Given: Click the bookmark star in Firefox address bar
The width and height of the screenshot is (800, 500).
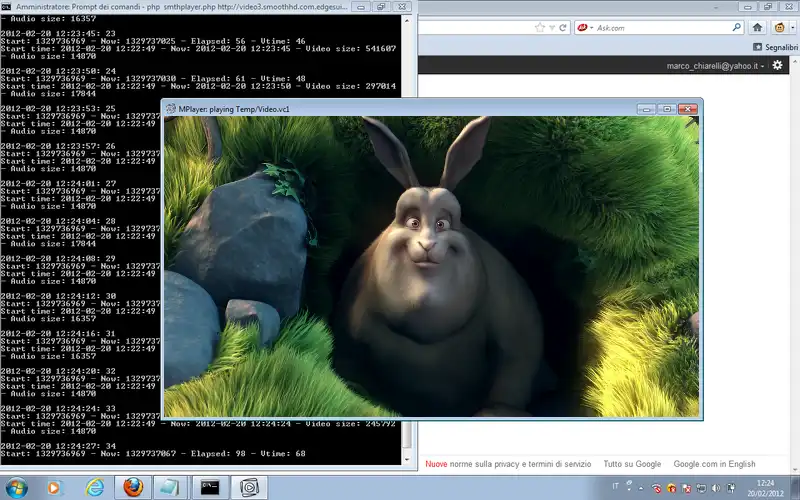Looking at the screenshot, I should [x=540, y=28].
